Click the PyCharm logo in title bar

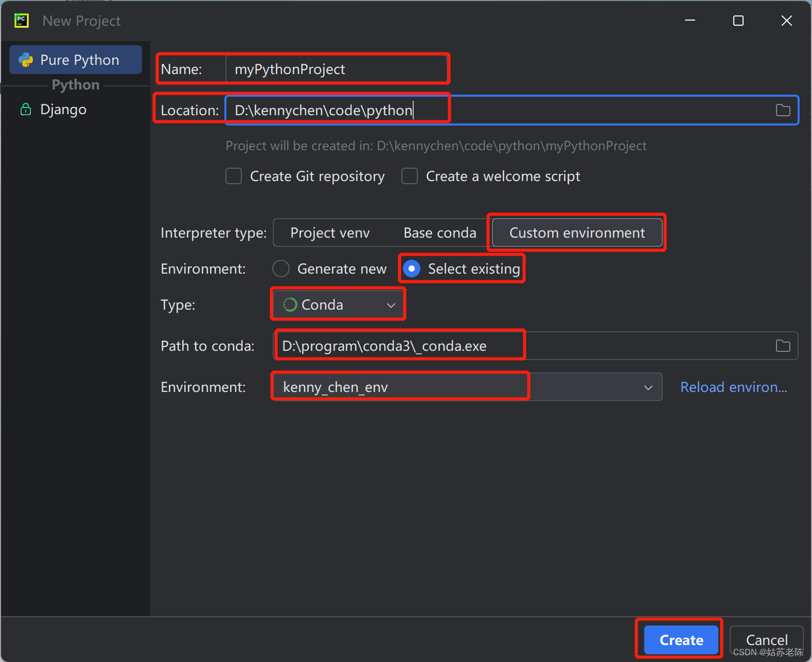[21, 21]
